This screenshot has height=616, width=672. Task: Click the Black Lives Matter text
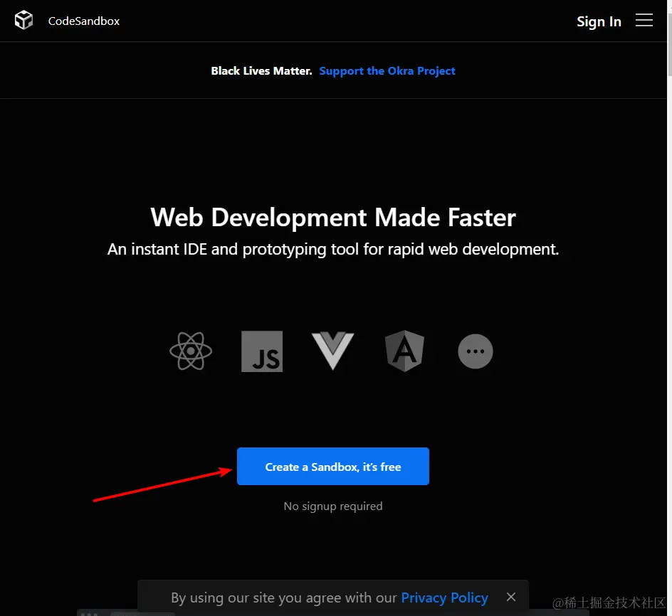[x=261, y=70]
